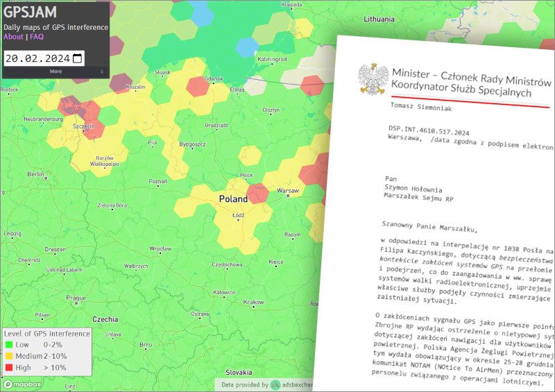Click the Koszalin city label
The width and height of the screenshot is (555, 392).
click(x=135, y=87)
